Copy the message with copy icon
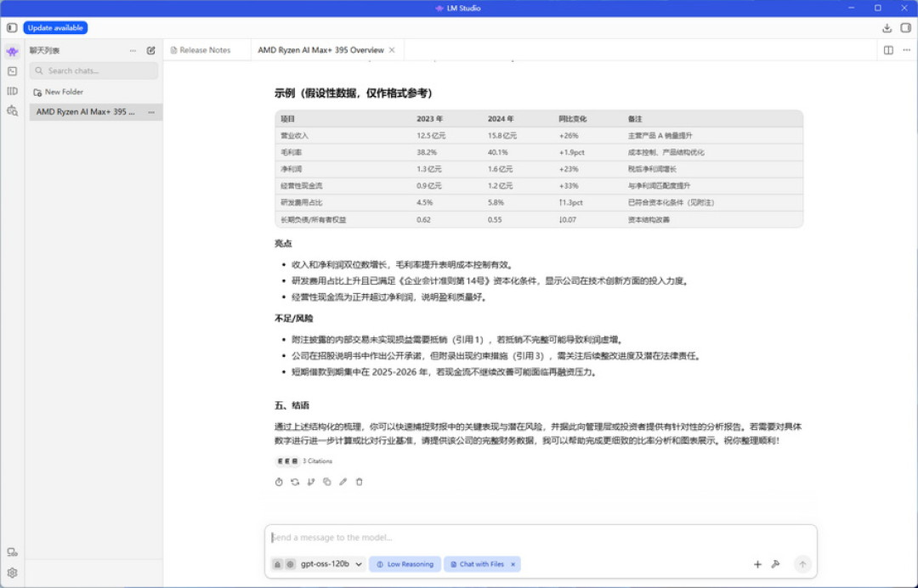The height and width of the screenshot is (588, 918). 326,482
